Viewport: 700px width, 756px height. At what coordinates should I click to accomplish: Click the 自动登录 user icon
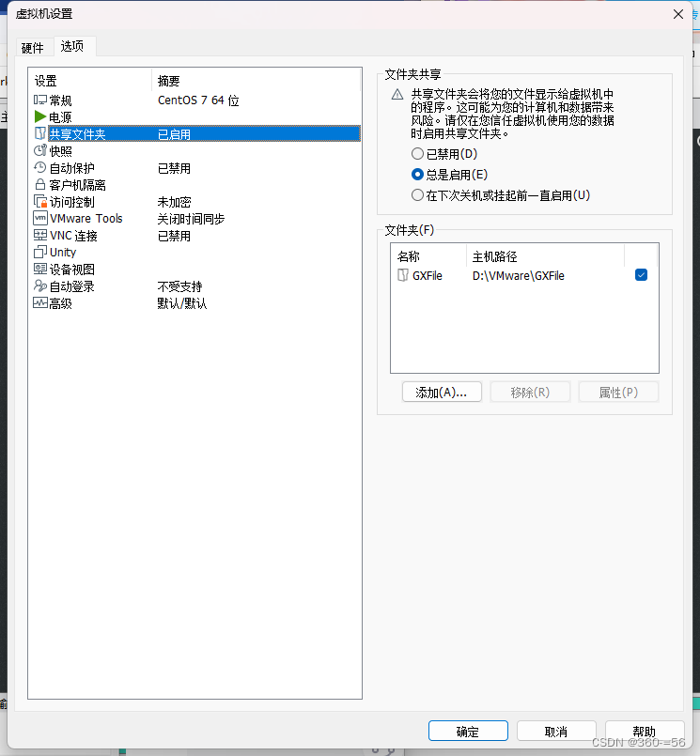(x=40, y=285)
